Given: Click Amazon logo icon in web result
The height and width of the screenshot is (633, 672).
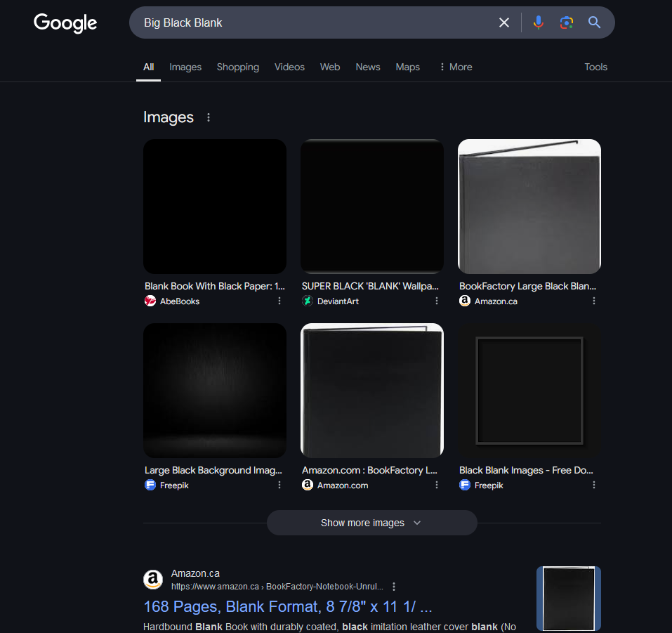Looking at the screenshot, I should (153, 580).
